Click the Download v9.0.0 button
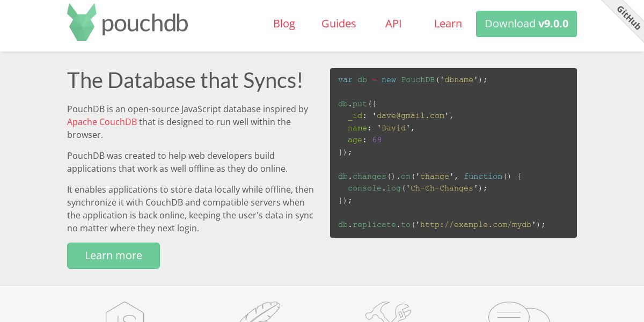The width and height of the screenshot is (644, 322). [x=526, y=24]
